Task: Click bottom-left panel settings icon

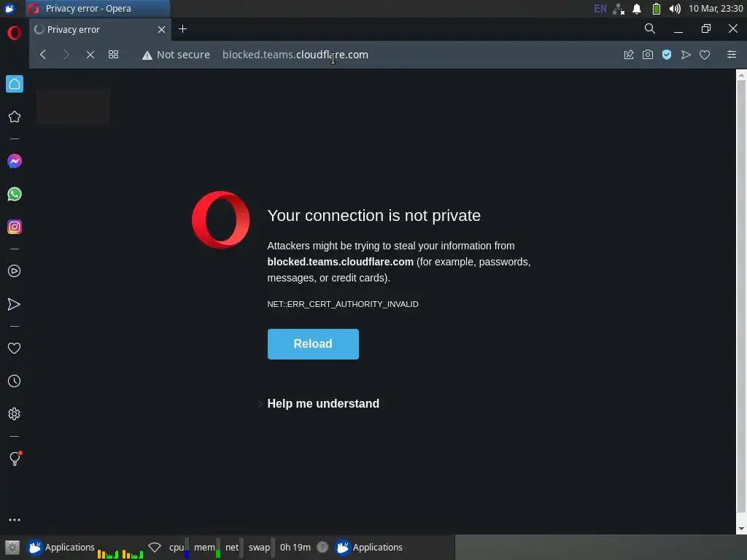Action: coord(12,547)
